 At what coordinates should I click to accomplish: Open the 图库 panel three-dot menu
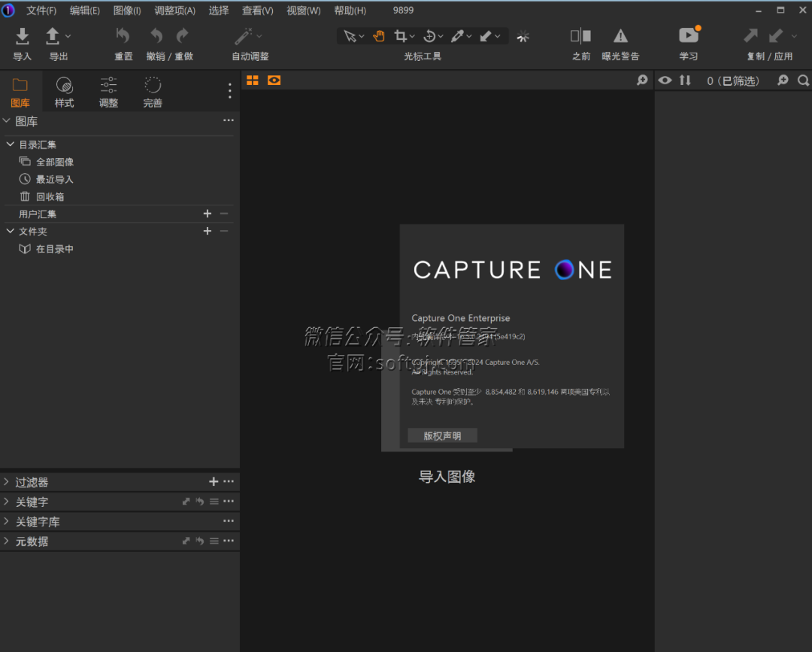click(x=229, y=120)
